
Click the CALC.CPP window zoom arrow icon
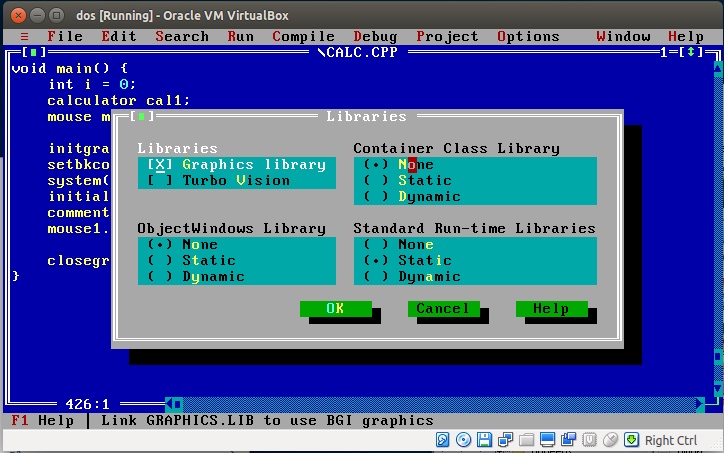pos(690,52)
